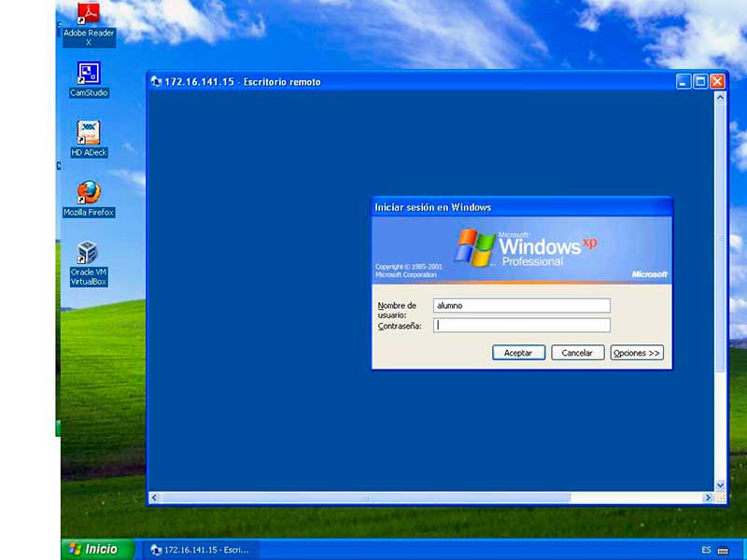The image size is (747, 560).
Task: Confirm login with the Aceptar button
Action: point(518,353)
